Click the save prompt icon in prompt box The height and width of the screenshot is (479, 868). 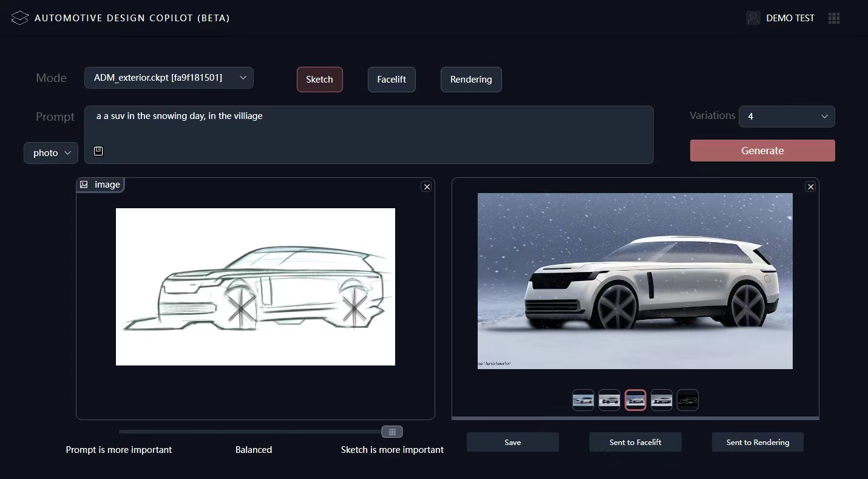pyautogui.click(x=98, y=151)
